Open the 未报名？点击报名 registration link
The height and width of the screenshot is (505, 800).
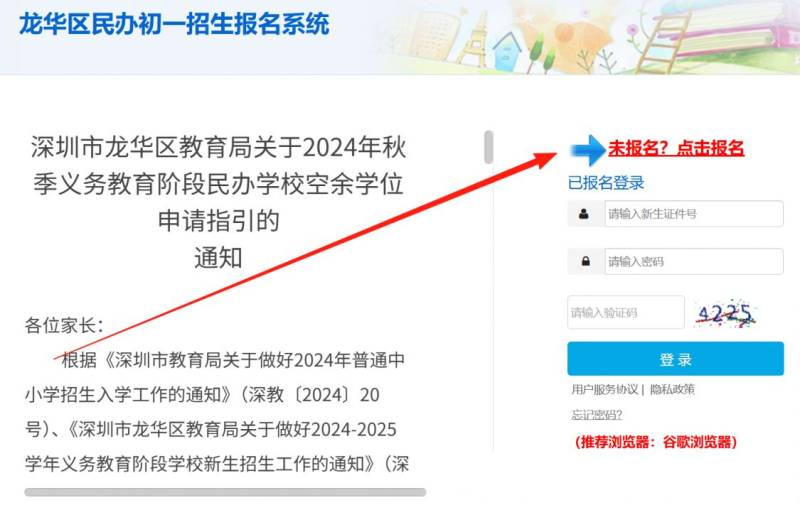coord(676,148)
